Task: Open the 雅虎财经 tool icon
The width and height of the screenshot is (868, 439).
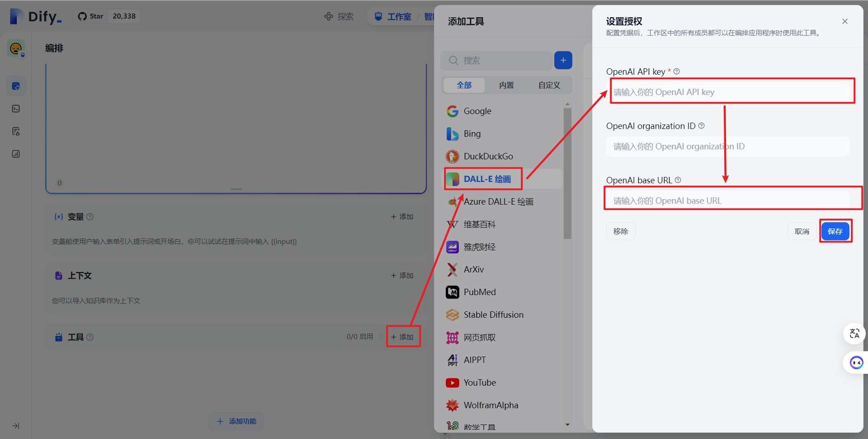Action: point(453,247)
